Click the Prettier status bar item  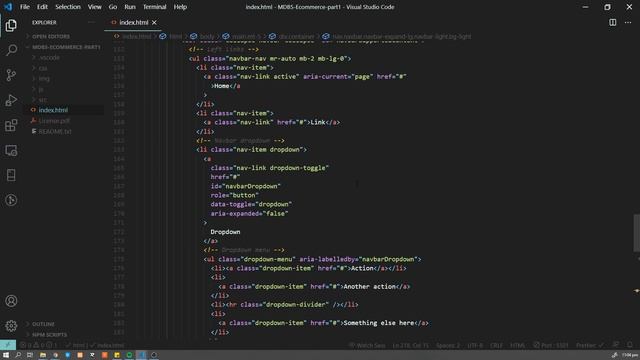[589, 345]
